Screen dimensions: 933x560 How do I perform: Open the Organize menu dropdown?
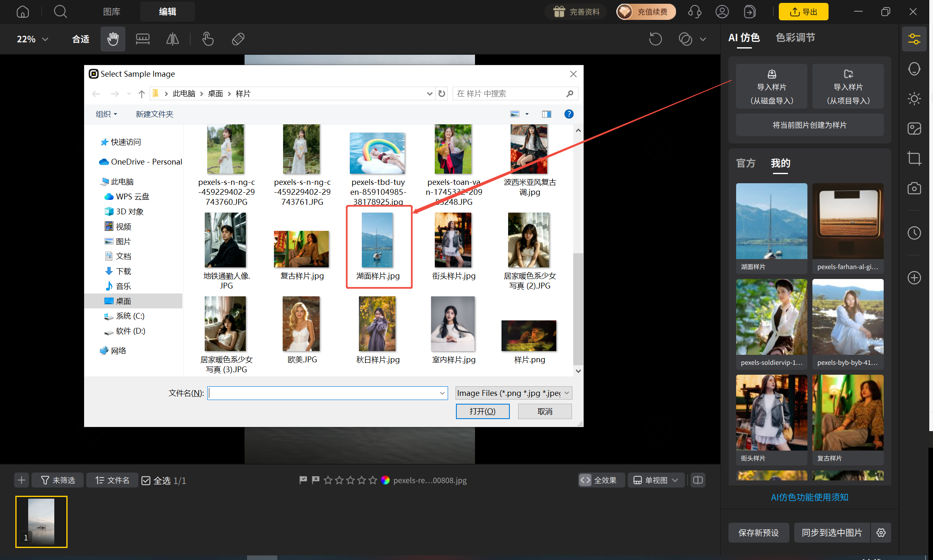pos(107,114)
